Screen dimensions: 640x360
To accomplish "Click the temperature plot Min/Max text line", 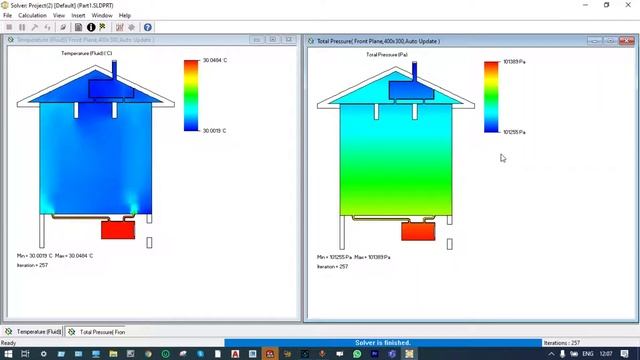I will tap(55, 256).
